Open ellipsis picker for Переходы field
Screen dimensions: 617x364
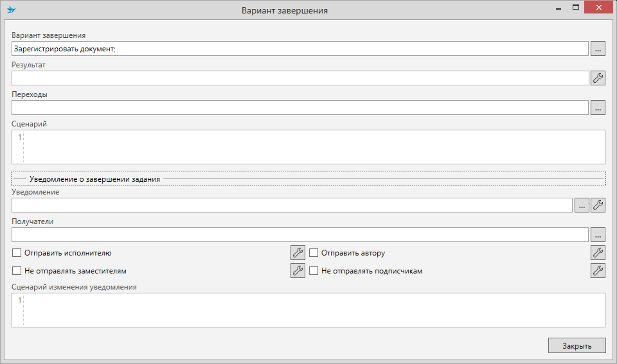pos(598,108)
